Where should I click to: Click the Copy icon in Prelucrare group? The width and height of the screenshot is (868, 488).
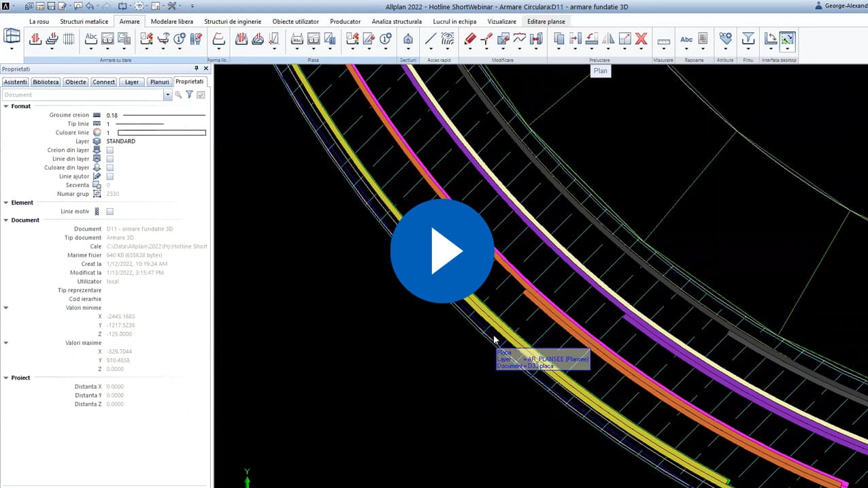tap(558, 39)
